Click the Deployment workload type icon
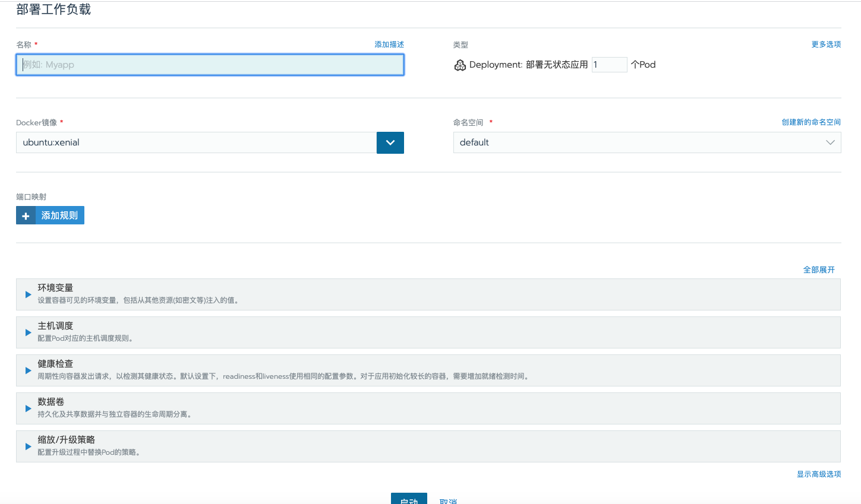The height and width of the screenshot is (504, 861). 460,65
